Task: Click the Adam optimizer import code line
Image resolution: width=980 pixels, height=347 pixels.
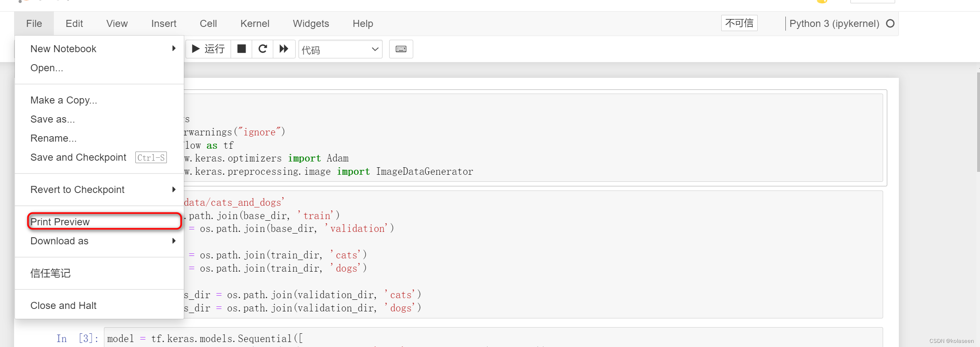Action: point(266,158)
